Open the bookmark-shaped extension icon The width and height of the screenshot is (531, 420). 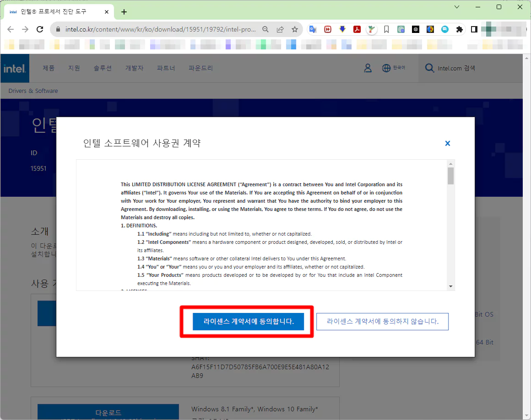386,29
